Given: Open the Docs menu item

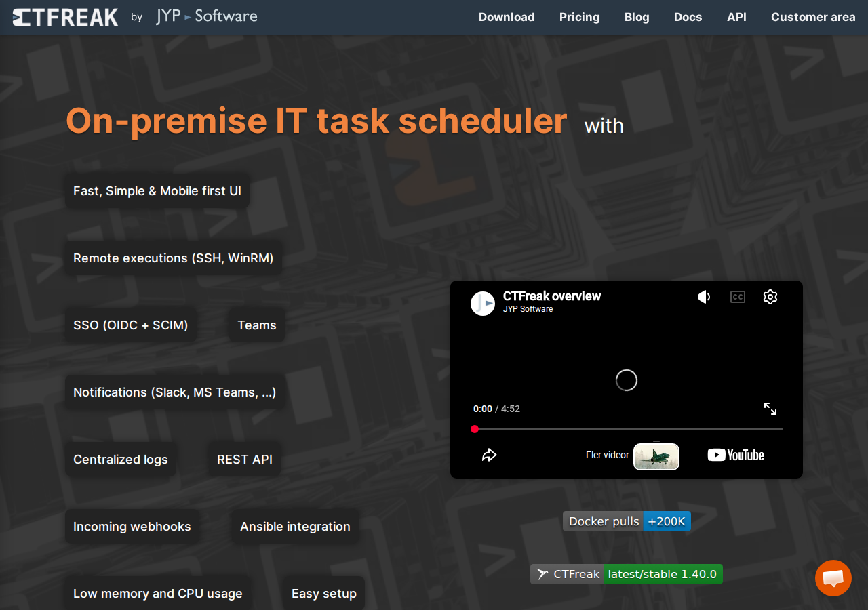Looking at the screenshot, I should 688,17.
